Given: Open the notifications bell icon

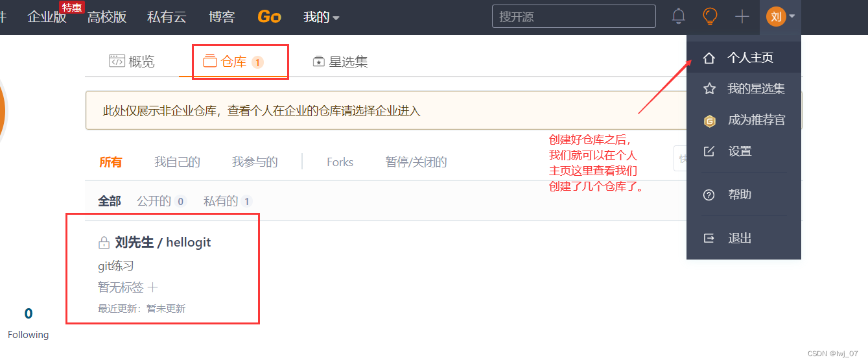Looking at the screenshot, I should pyautogui.click(x=679, y=16).
